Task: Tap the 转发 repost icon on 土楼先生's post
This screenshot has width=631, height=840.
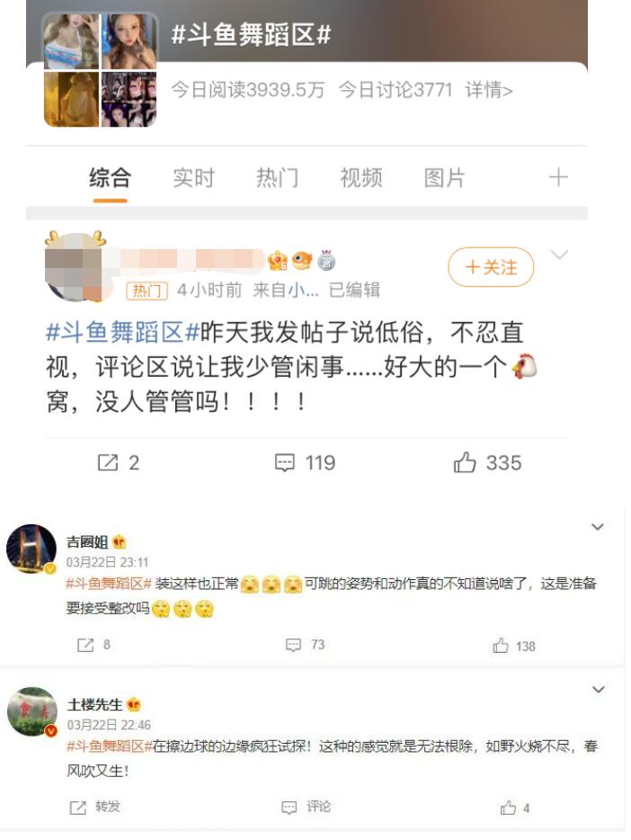Action: coord(77,808)
